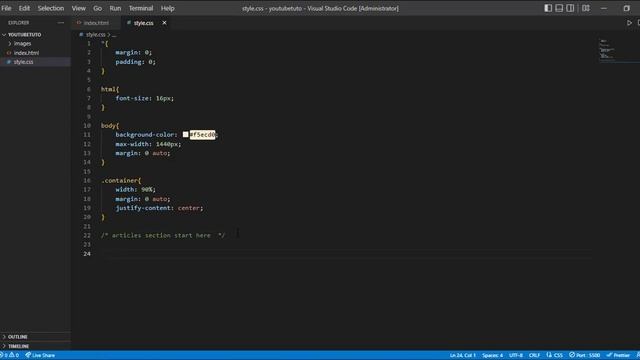
Task: Click Spaces: 4 indentation setting
Action: click(x=492, y=355)
